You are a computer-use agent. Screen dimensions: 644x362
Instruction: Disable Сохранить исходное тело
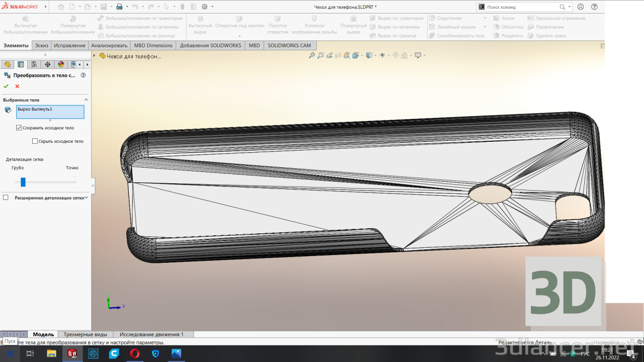(19, 128)
